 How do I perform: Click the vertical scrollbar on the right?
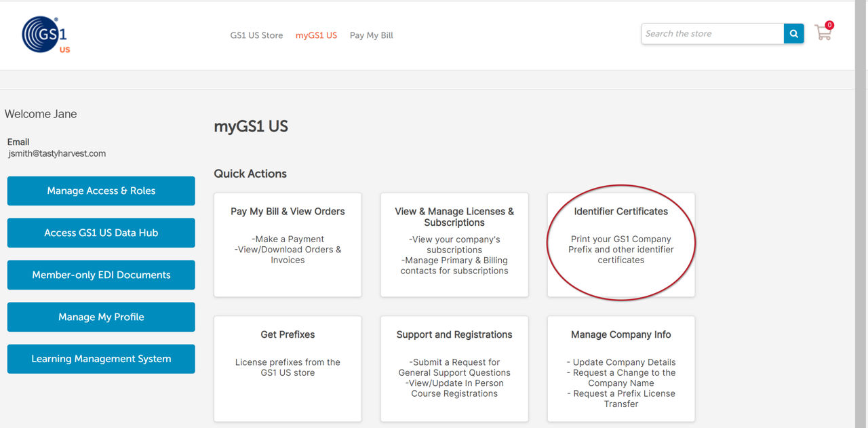pos(861,203)
